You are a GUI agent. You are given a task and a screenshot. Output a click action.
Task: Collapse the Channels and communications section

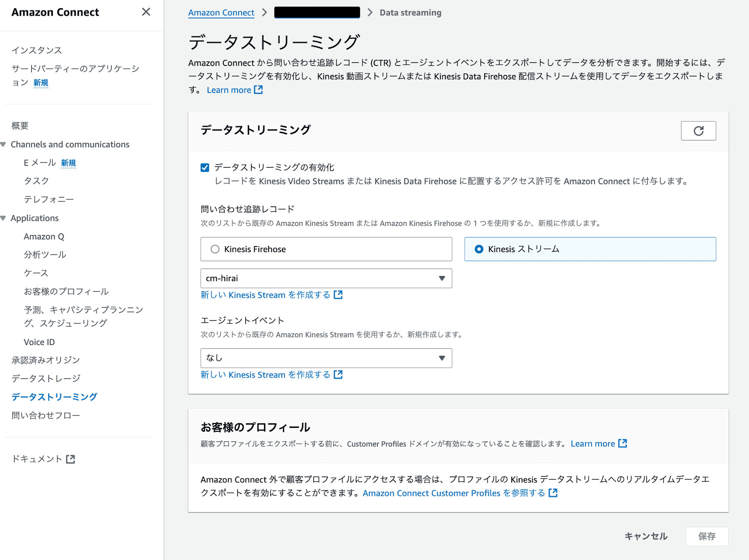tap(3, 145)
